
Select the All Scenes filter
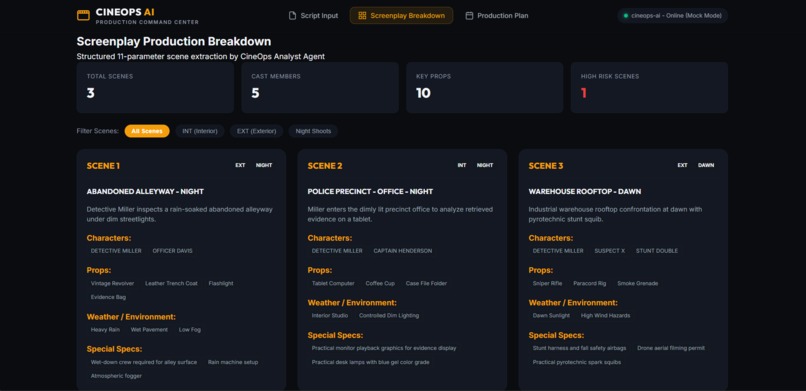(147, 131)
